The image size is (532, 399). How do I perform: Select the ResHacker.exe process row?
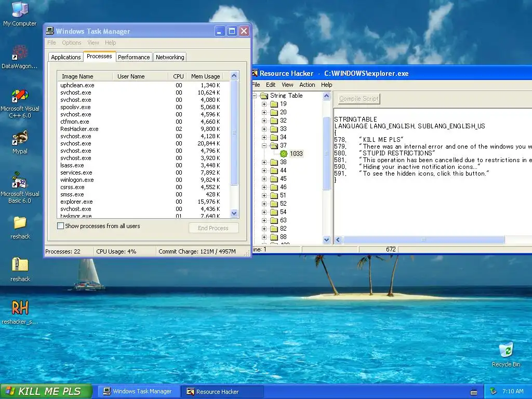(x=143, y=129)
